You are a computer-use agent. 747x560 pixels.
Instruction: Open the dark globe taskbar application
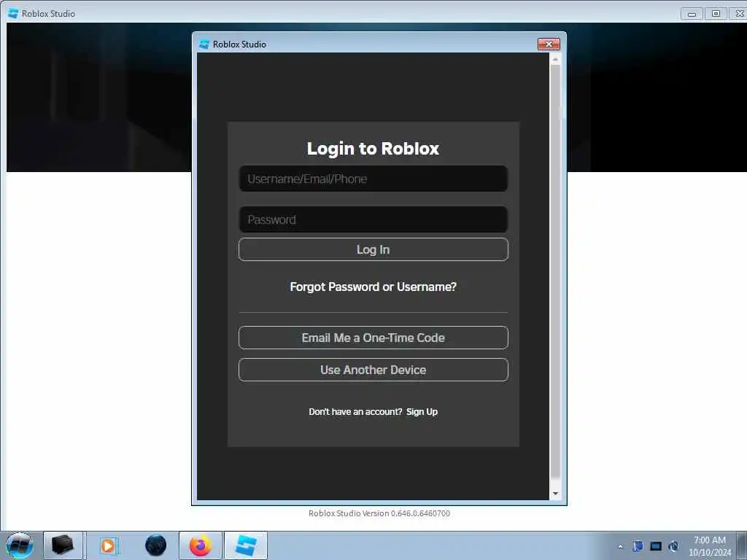(x=156, y=545)
